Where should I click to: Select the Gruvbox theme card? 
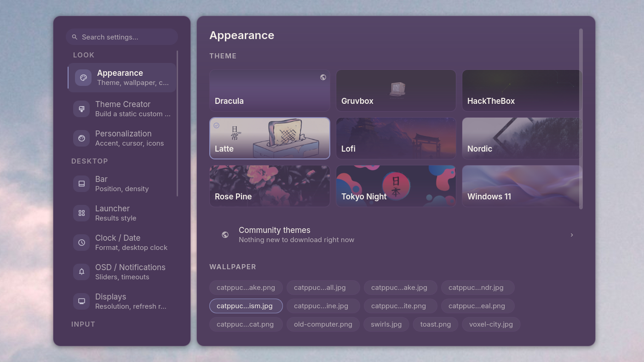pyautogui.click(x=396, y=90)
